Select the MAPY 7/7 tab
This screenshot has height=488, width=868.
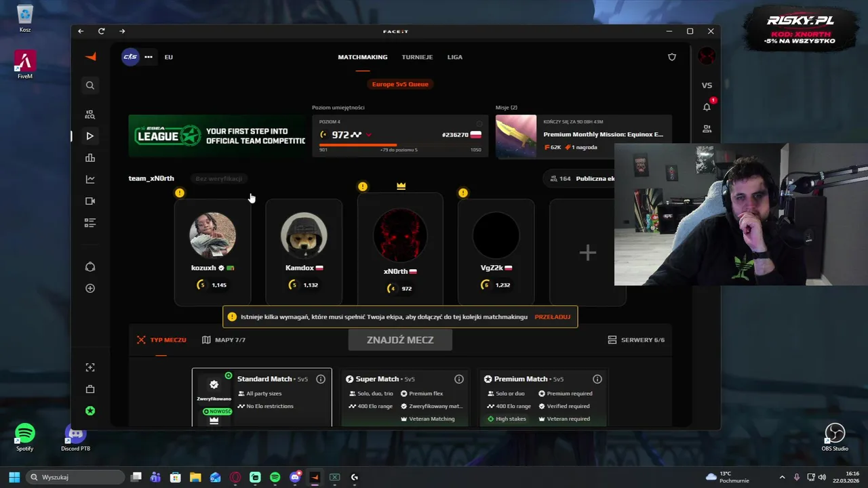click(224, 340)
